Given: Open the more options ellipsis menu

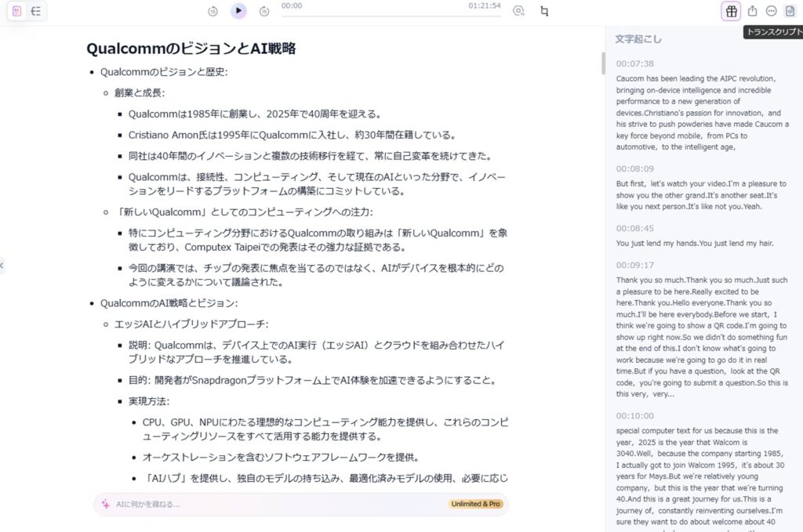Looking at the screenshot, I should [x=772, y=11].
